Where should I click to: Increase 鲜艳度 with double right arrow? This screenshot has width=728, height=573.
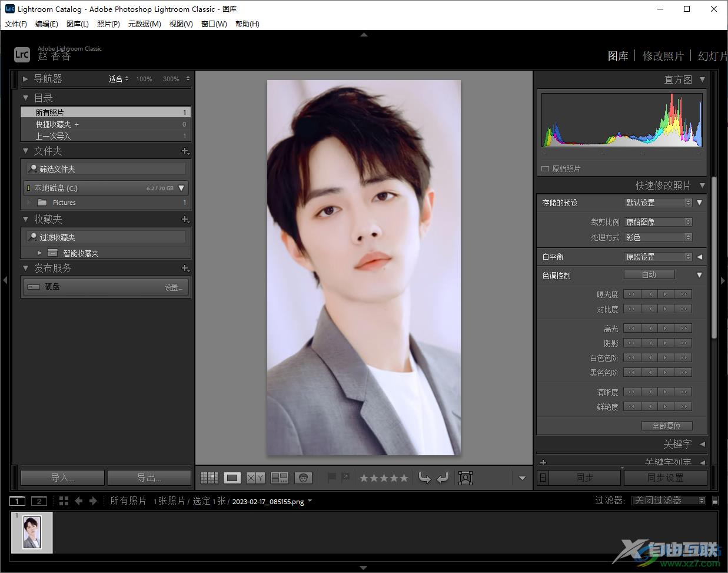(x=683, y=406)
